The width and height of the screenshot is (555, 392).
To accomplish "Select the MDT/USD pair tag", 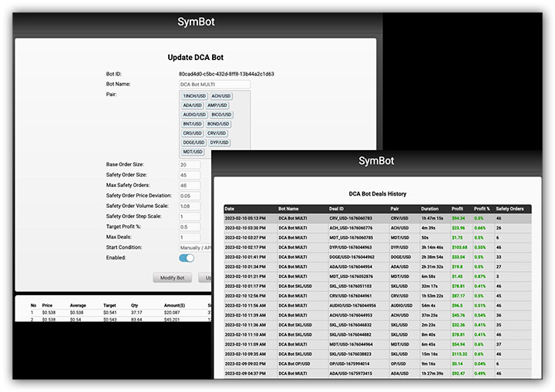I will point(193,152).
